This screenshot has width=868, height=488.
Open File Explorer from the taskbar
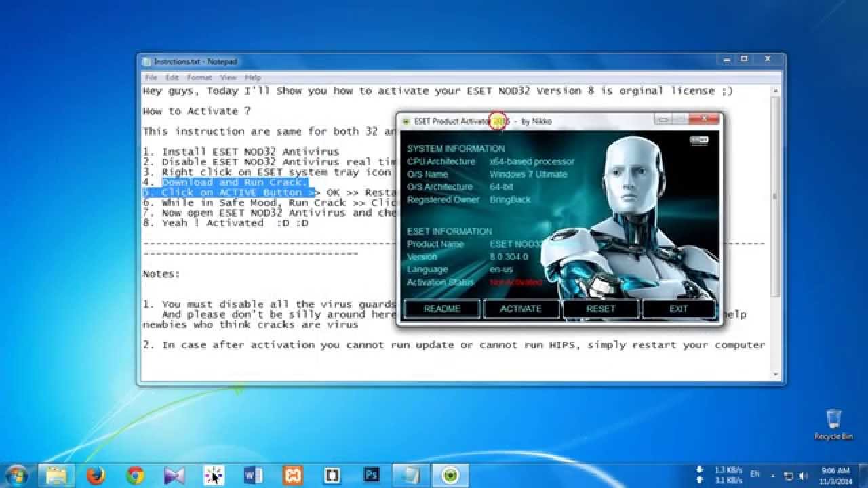(57, 475)
